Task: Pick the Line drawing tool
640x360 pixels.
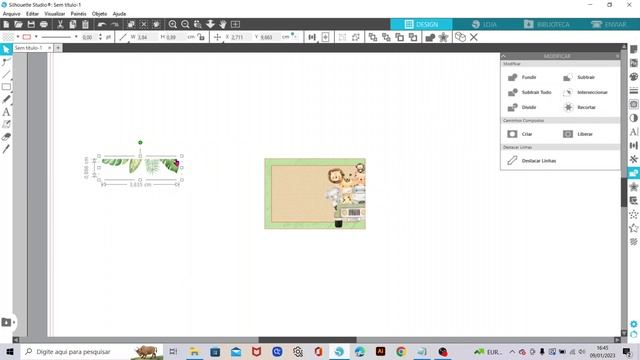Action: coord(6,74)
